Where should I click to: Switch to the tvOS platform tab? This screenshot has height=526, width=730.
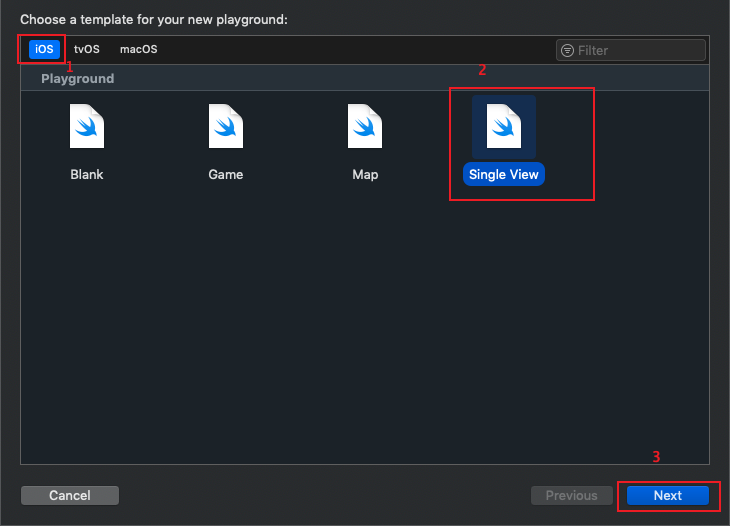pyautogui.click(x=87, y=49)
